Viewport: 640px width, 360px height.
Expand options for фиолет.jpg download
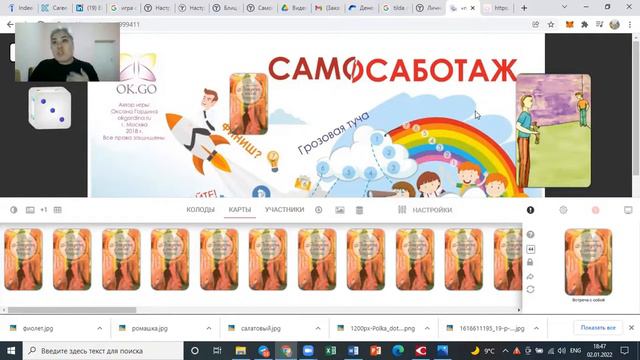click(x=100, y=328)
